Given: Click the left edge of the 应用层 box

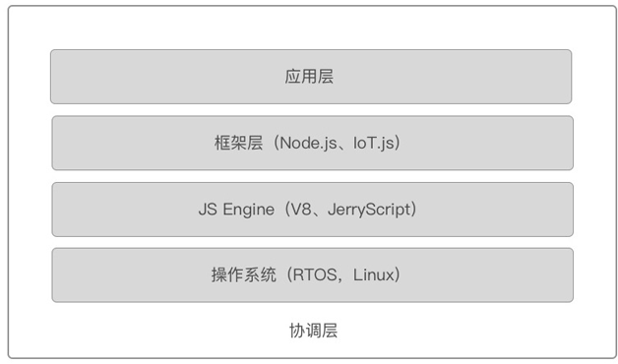Looking at the screenshot, I should point(51,77).
